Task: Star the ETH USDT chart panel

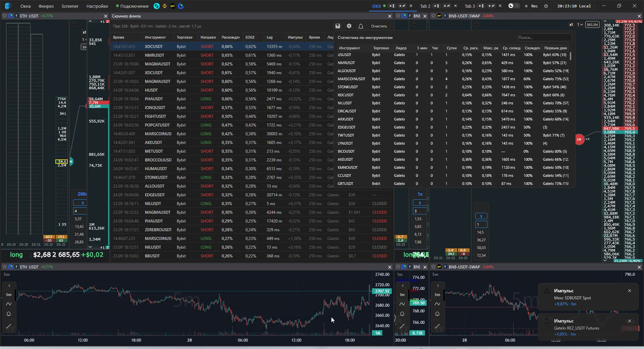Action: click(5, 267)
